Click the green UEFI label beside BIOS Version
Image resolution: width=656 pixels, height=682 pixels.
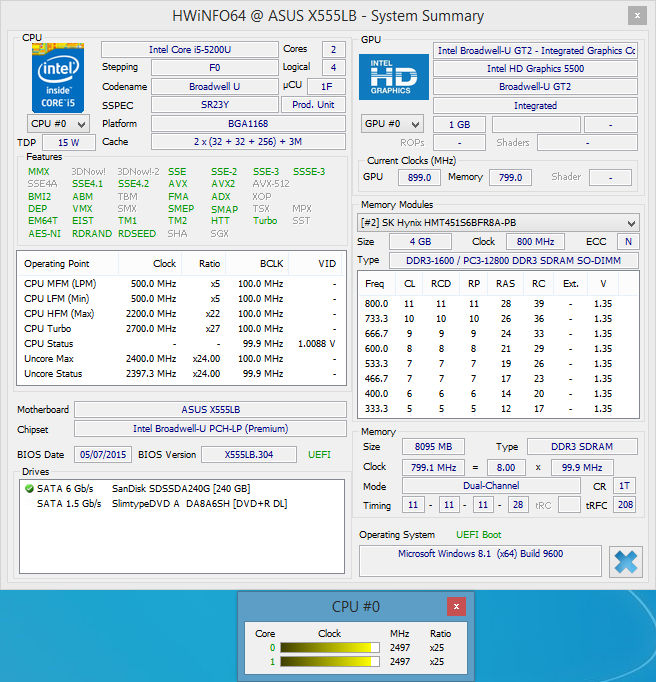[x=319, y=455]
